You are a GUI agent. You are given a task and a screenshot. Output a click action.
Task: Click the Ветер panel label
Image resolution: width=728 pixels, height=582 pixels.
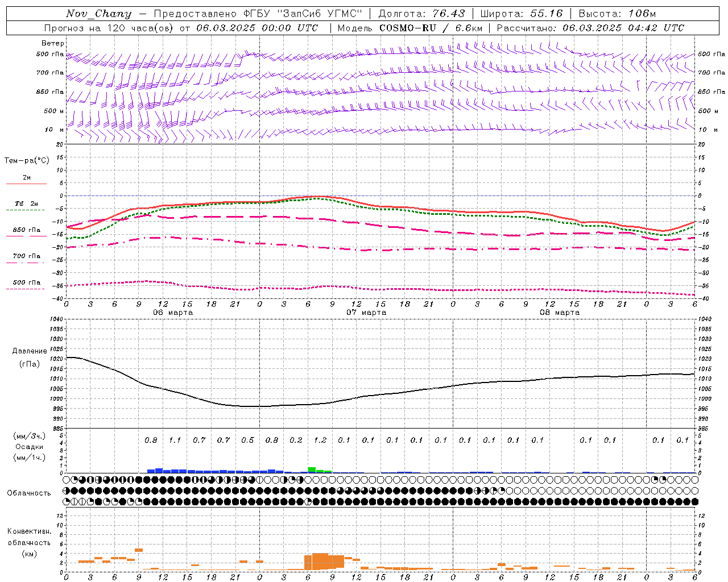tap(53, 43)
